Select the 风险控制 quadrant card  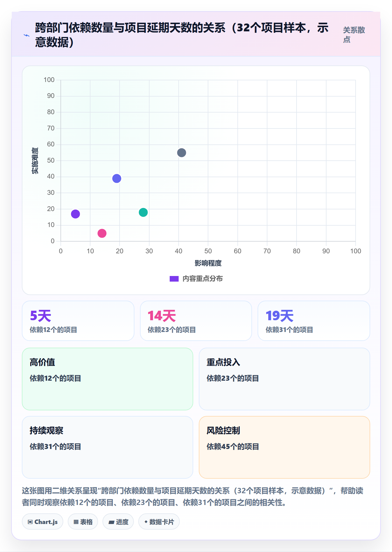(x=284, y=447)
